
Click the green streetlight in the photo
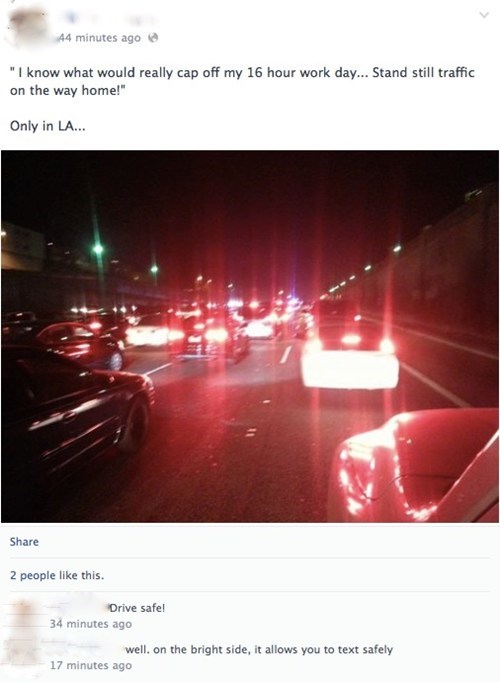[98, 249]
